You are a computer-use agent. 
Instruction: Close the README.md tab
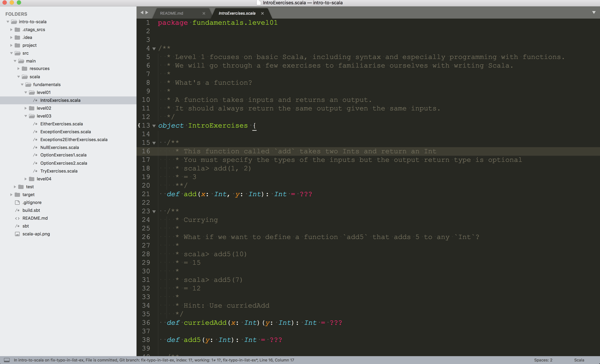[204, 13]
